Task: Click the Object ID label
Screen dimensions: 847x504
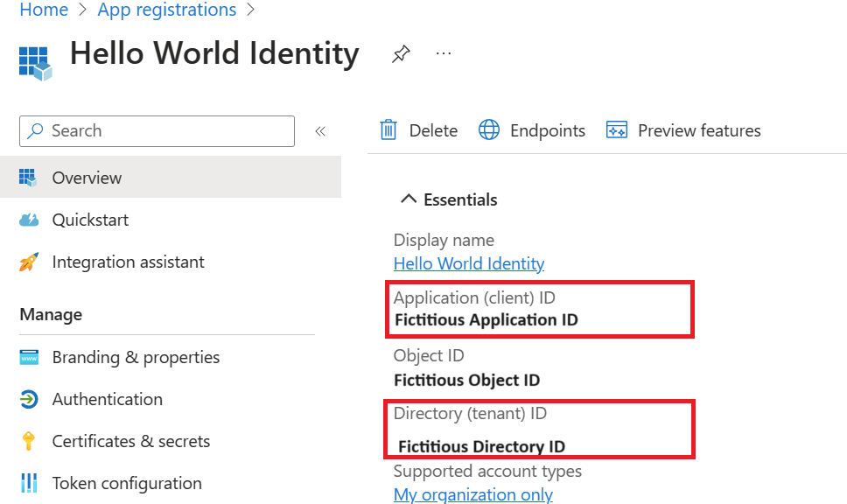Action: (x=429, y=355)
